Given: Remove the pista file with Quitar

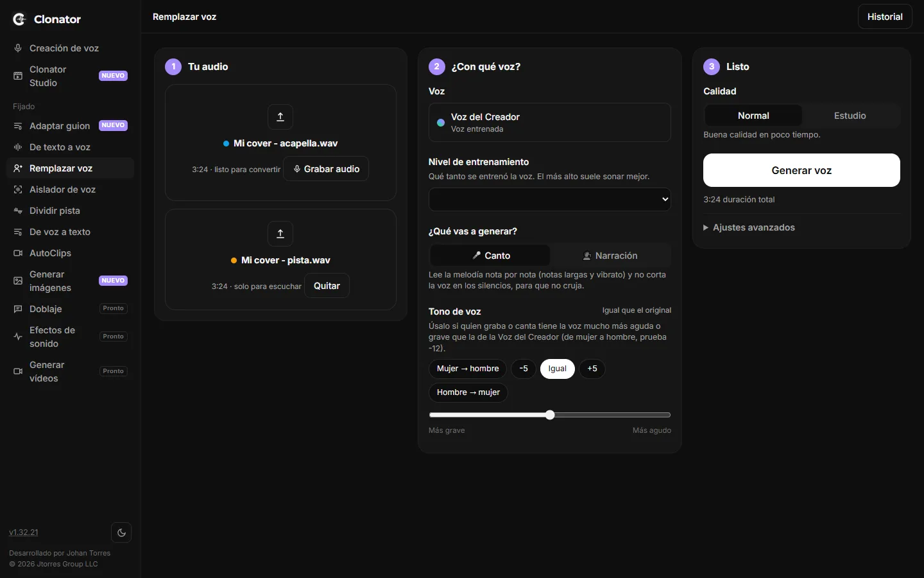Looking at the screenshot, I should (x=327, y=286).
